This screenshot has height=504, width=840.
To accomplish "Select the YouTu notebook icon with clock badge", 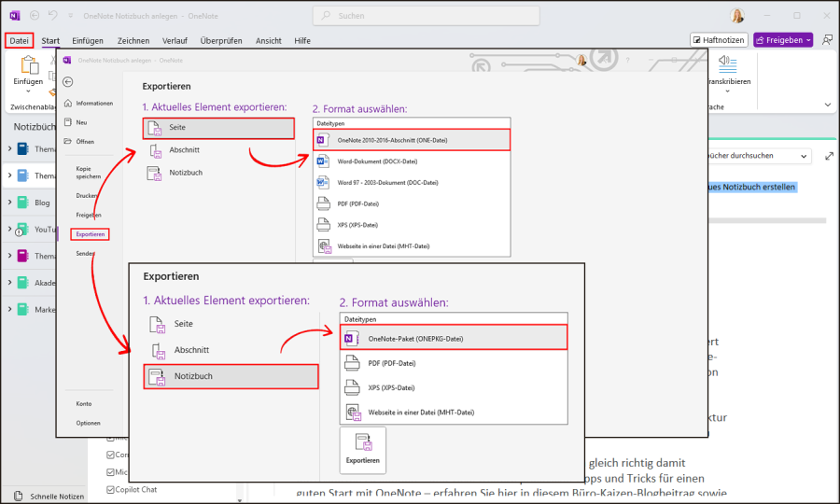I will click(x=21, y=230).
